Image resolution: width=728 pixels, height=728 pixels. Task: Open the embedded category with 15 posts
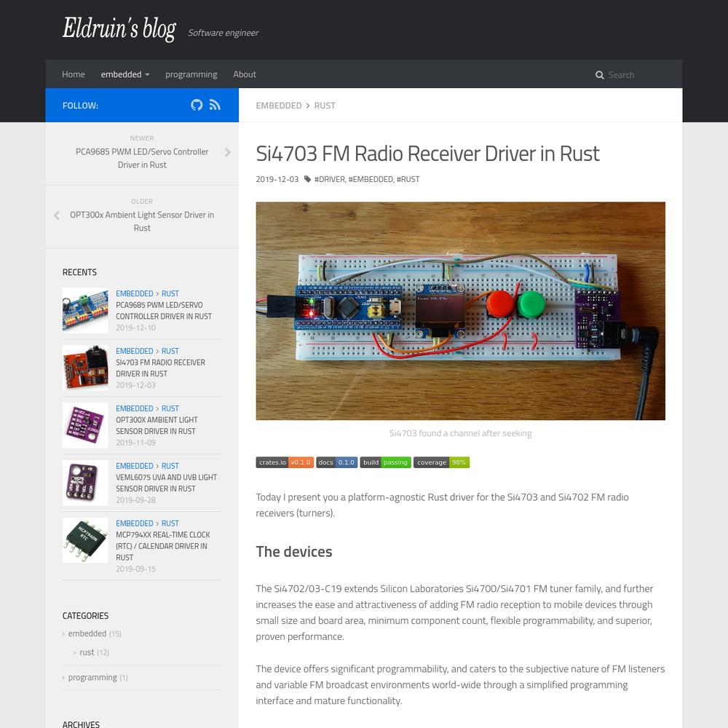(x=87, y=633)
